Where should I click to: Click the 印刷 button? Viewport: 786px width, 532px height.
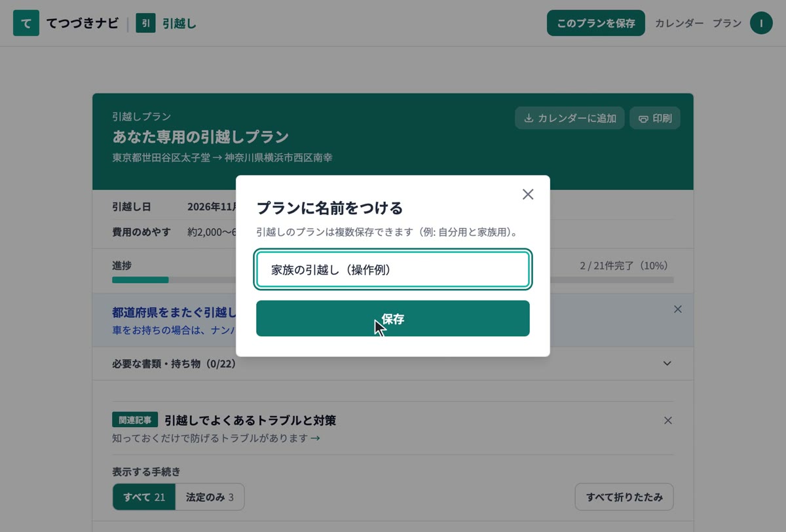[655, 118]
